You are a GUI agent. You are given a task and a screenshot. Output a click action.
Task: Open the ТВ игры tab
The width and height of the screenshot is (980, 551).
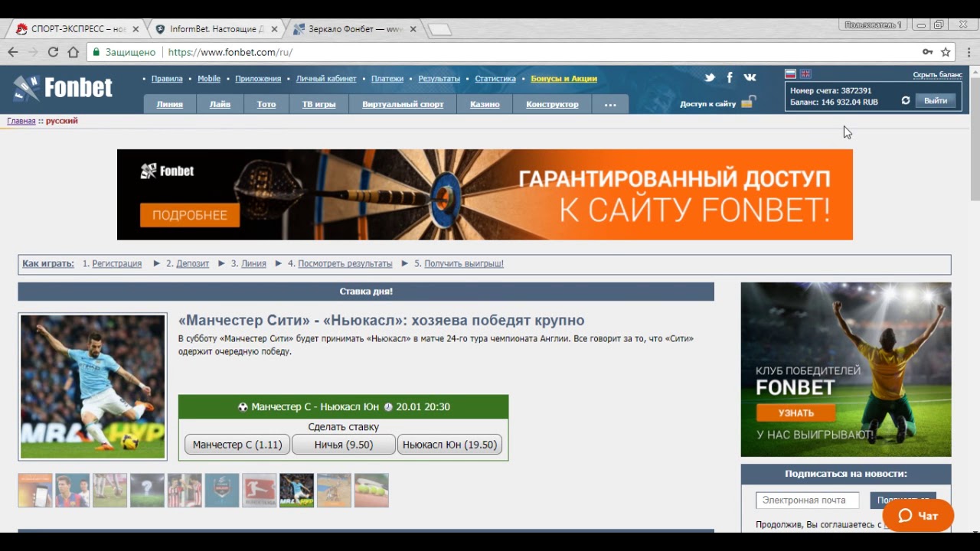tap(319, 104)
